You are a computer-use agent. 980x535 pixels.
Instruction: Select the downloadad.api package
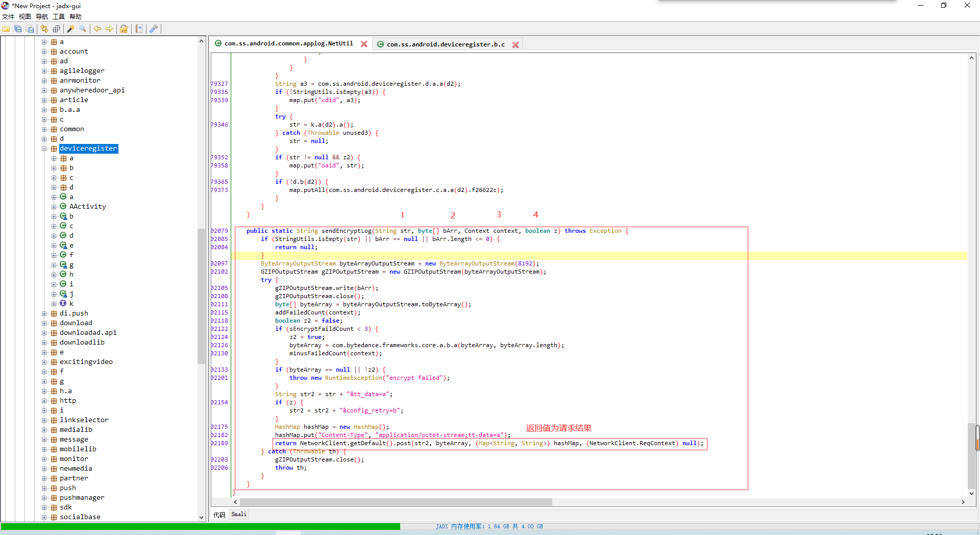88,333
